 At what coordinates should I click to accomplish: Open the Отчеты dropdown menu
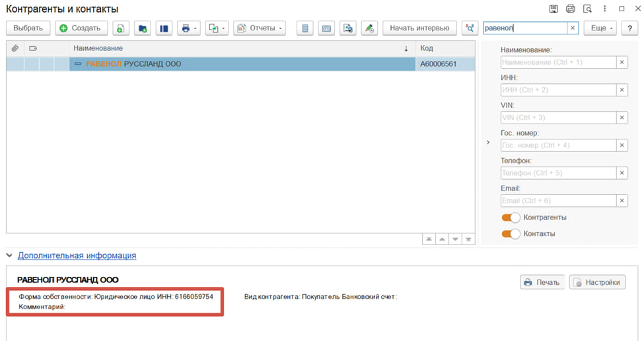[x=260, y=28]
